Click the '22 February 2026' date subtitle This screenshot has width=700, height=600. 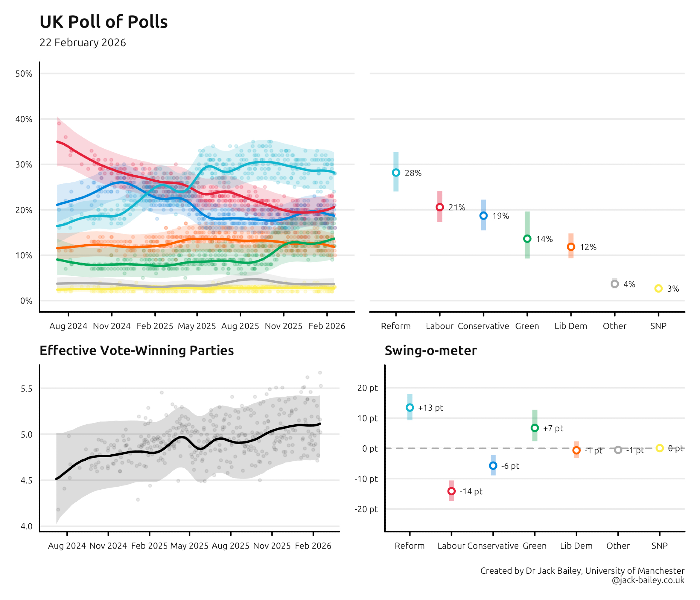[83, 43]
